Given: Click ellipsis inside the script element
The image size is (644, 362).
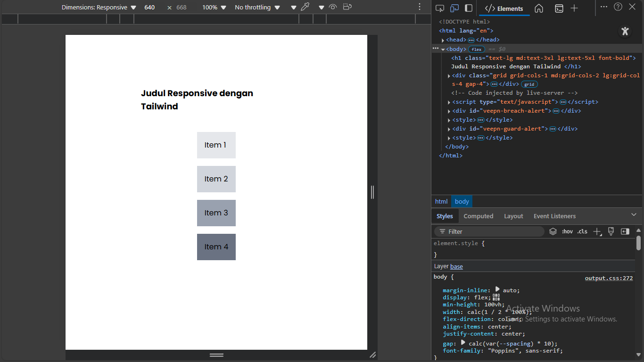Looking at the screenshot, I should tap(563, 102).
